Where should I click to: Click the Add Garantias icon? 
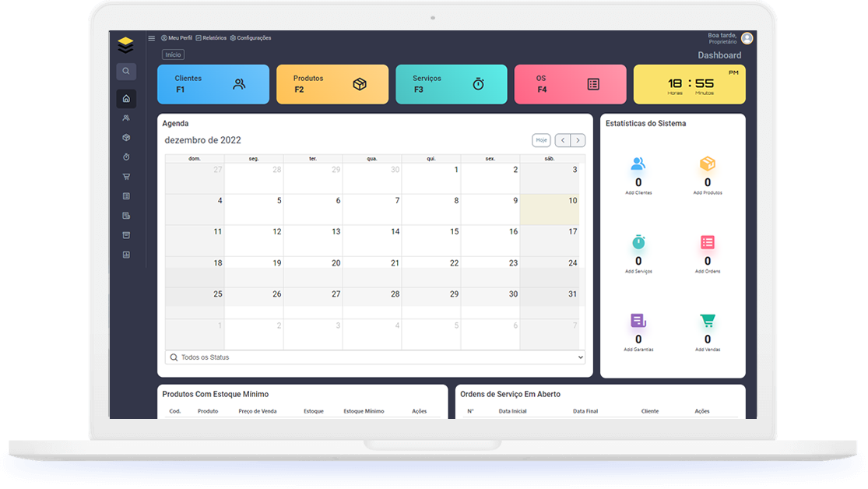click(x=638, y=321)
